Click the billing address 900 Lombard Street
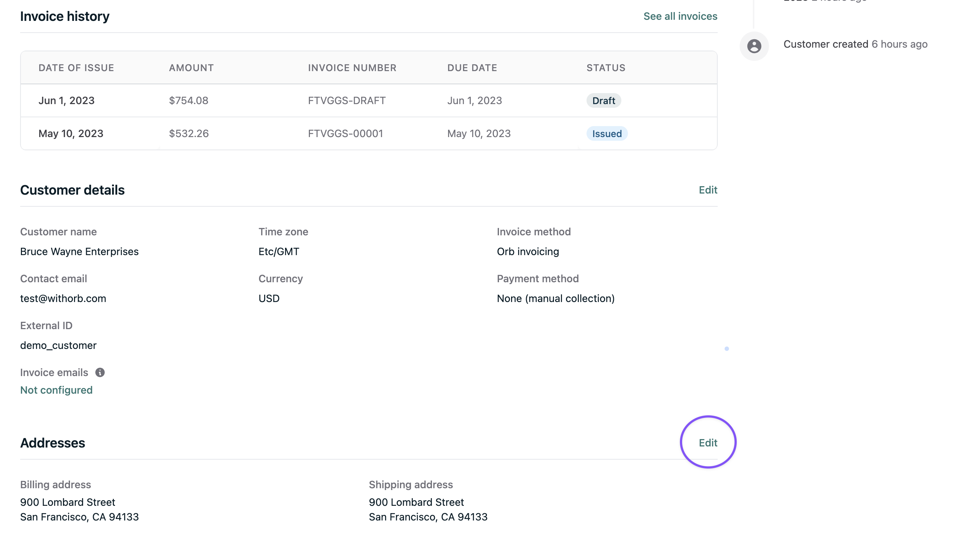980x552 pixels. [x=67, y=502]
